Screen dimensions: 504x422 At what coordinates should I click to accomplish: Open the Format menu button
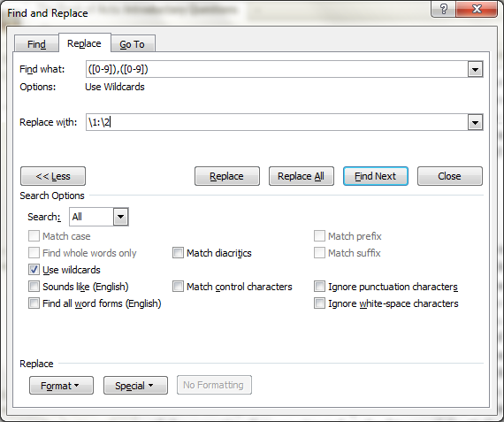(61, 385)
